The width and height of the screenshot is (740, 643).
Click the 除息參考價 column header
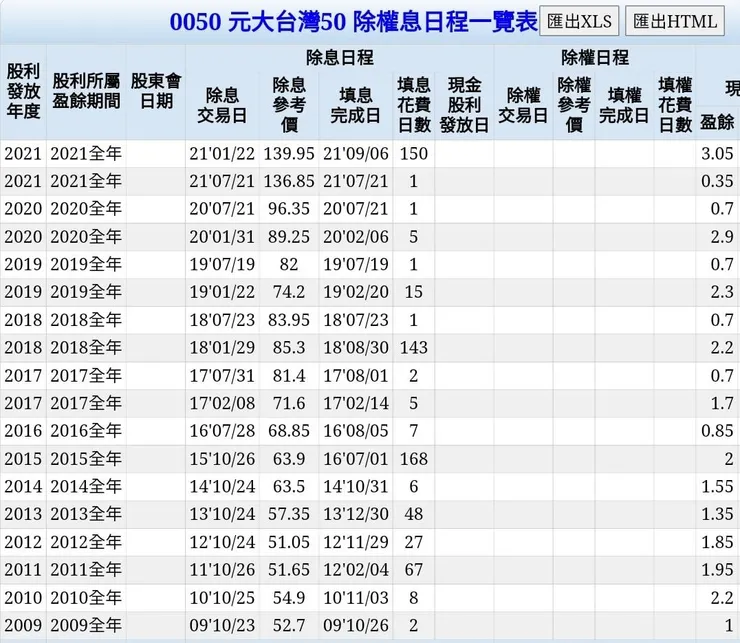(289, 105)
